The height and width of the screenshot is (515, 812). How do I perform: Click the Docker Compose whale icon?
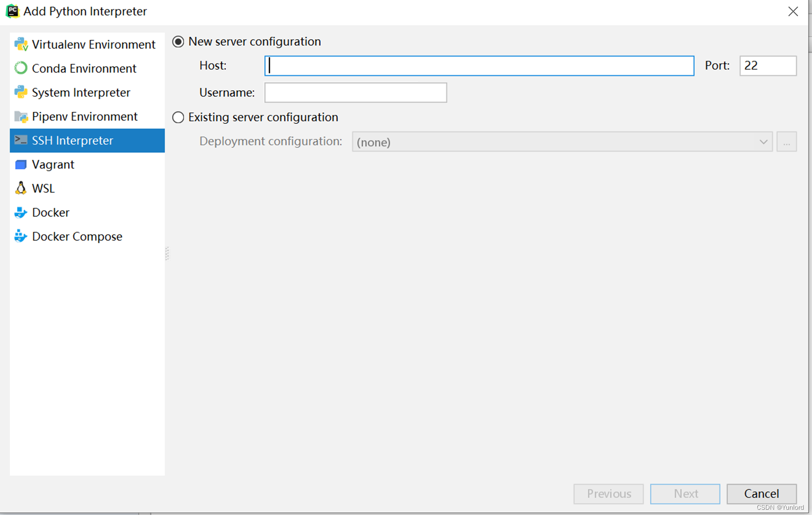pos(21,236)
